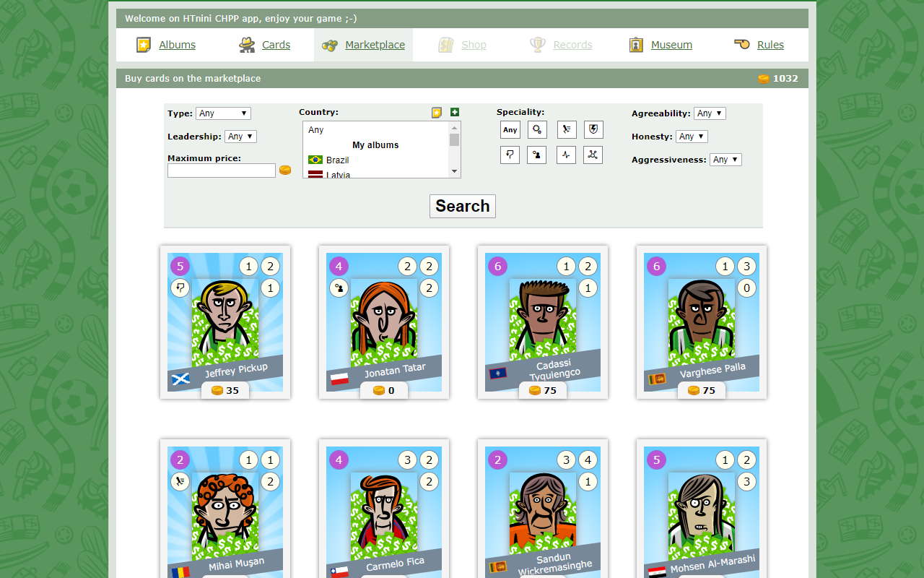Open the Carmelo Fica player card
This screenshot has width=924, height=578.
click(384, 509)
